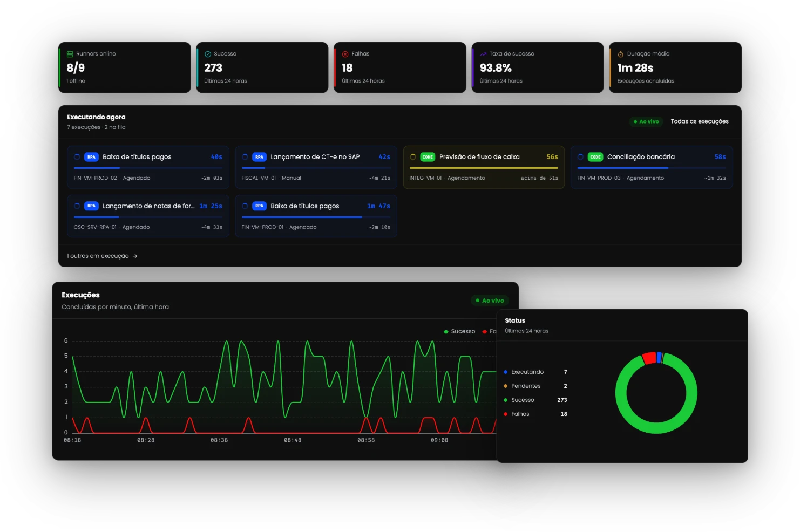Click the green Sucesso legend dot above the line chart
The height and width of the screenshot is (532, 800).
446,332
